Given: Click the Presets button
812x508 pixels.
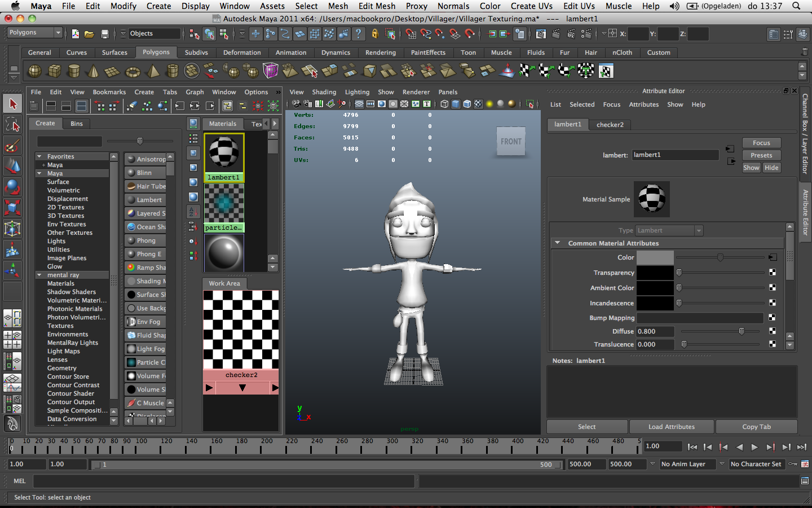Looking at the screenshot, I should coord(761,155).
